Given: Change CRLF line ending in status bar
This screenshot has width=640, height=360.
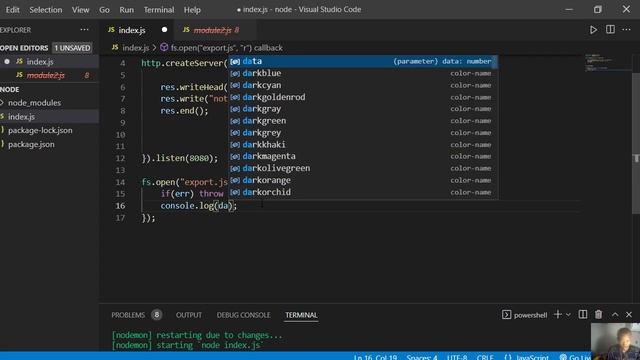Looking at the screenshot, I should 485,357.
